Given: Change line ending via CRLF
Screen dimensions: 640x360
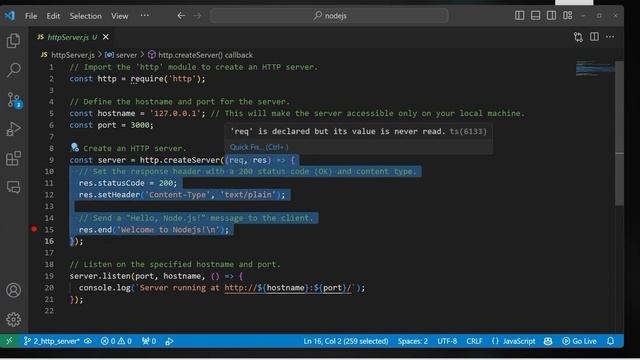Looking at the screenshot, I should pyautogui.click(x=474, y=341).
